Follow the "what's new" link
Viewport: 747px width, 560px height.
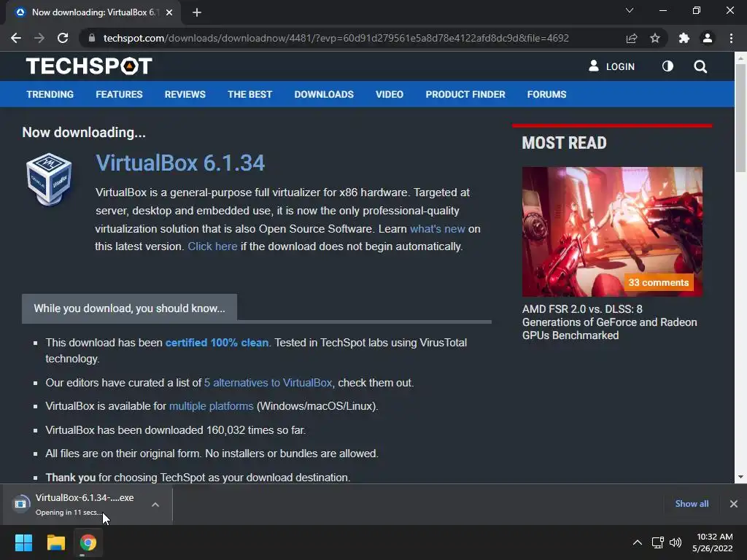click(438, 228)
